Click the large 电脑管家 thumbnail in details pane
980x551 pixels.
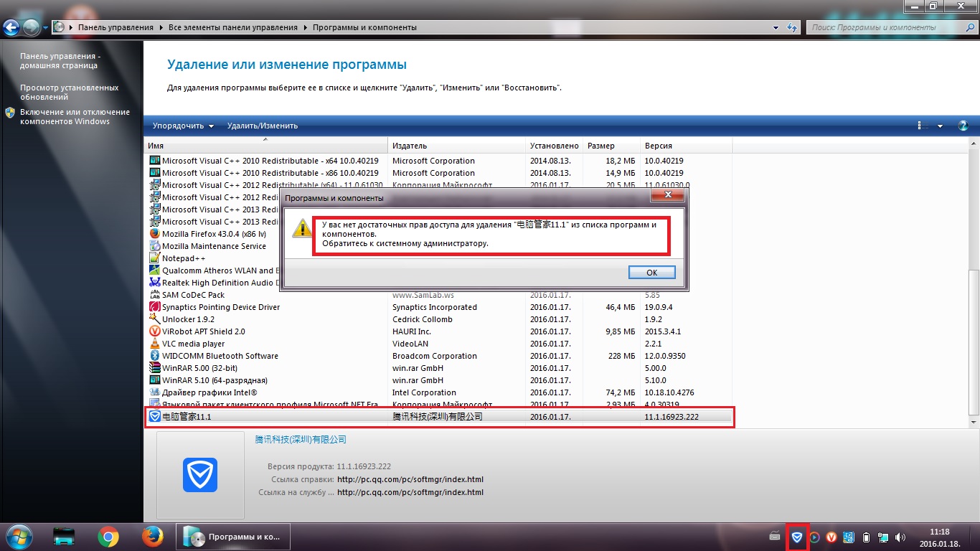[x=200, y=475]
